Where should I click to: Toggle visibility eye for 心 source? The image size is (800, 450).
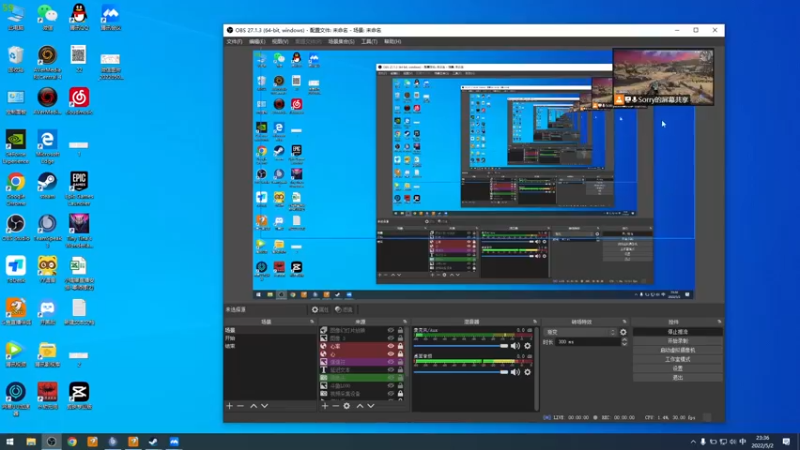391,354
